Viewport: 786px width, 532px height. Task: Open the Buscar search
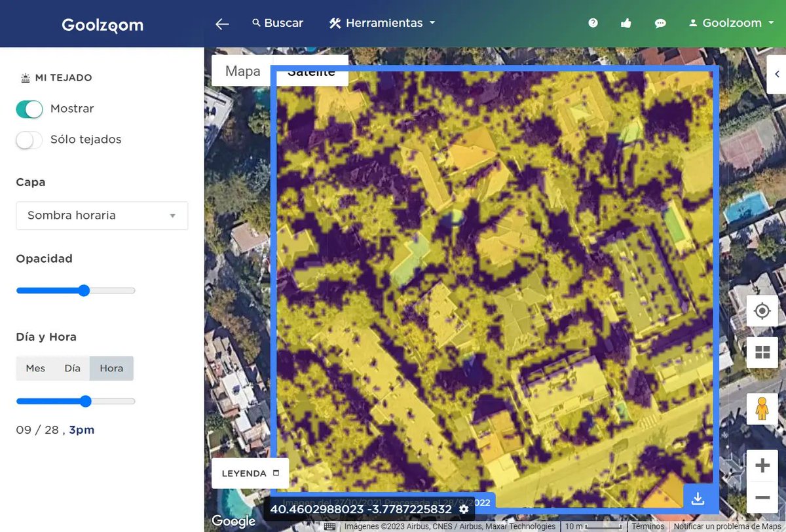coord(278,23)
